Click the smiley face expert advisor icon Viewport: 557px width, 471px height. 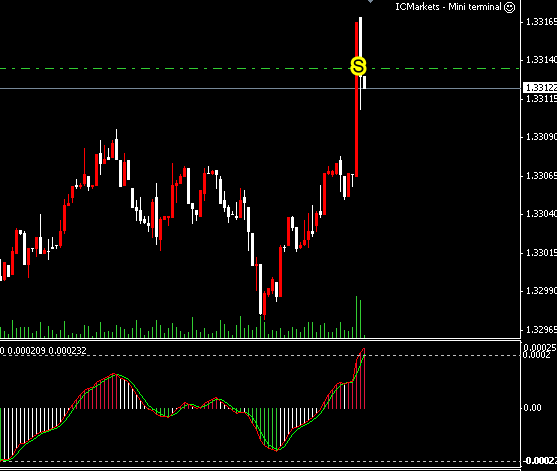[509, 7]
